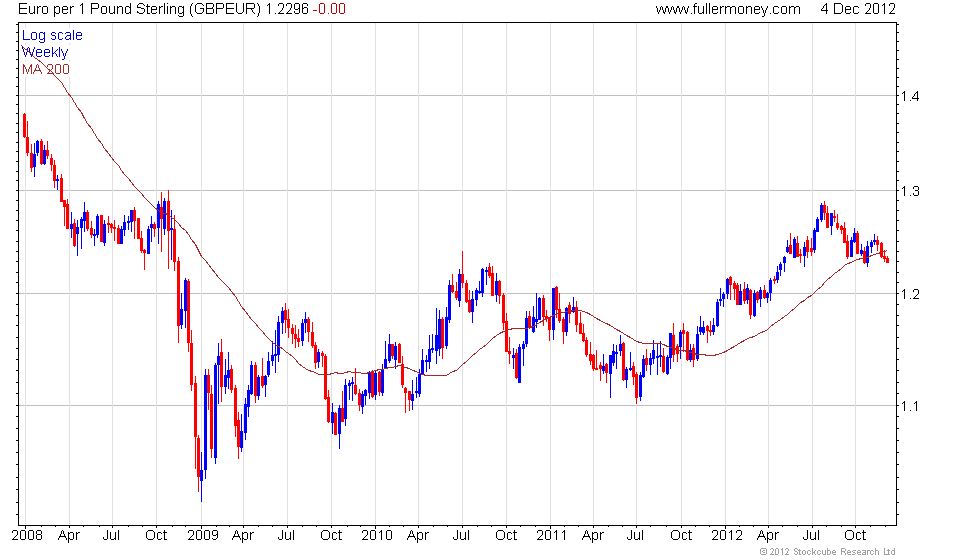Viewport: 980px width, 560px height.
Task: Click the 'Log scale' label
Action: pyautogui.click(x=52, y=36)
